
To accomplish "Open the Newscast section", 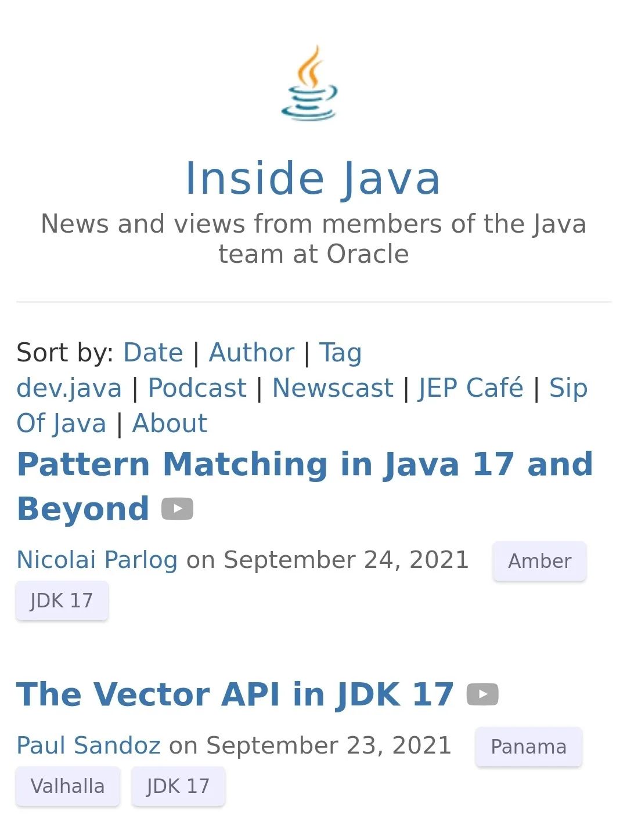I will [x=333, y=388].
